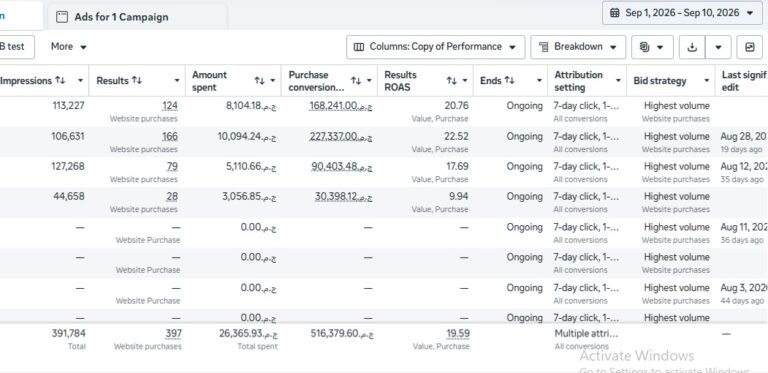Click the 28 website purchases result
The width and height of the screenshot is (768, 373).
171,197
